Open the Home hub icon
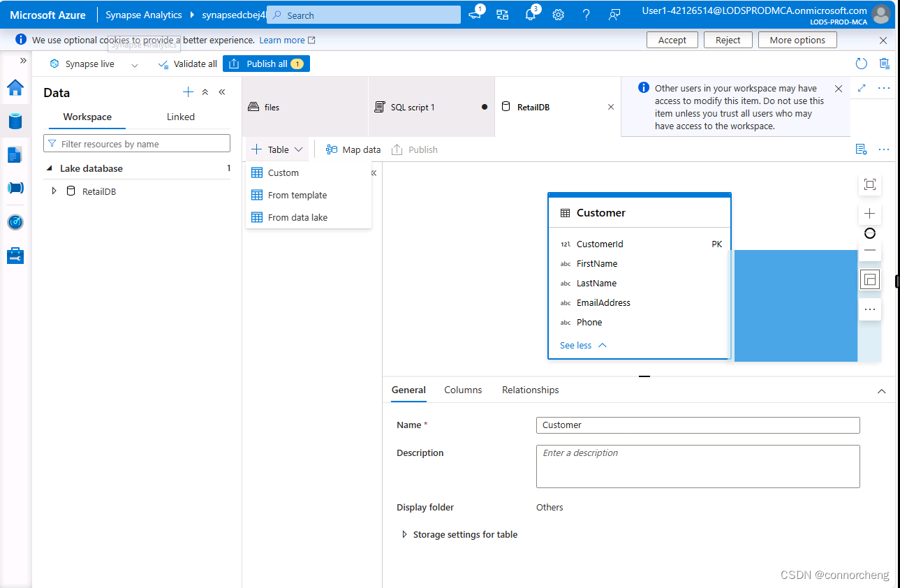Viewport: 900px width, 588px height. click(x=15, y=87)
